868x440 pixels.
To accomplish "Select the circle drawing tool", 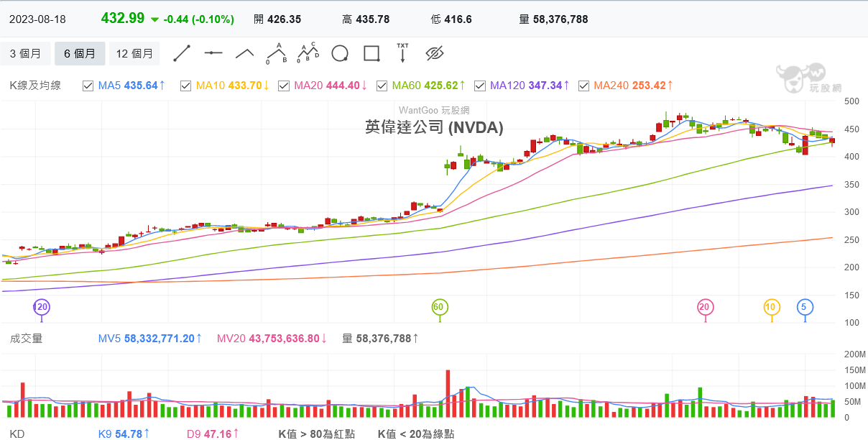I will pos(340,54).
